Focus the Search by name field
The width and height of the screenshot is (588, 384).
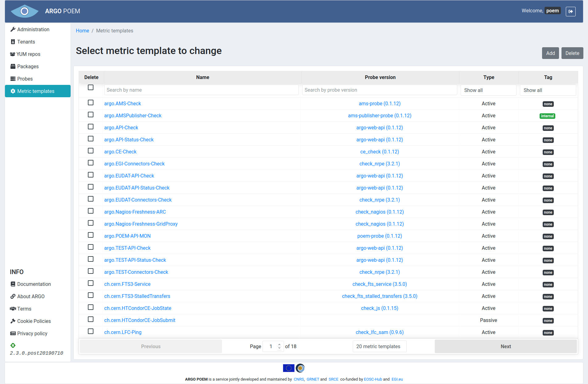tap(201, 90)
